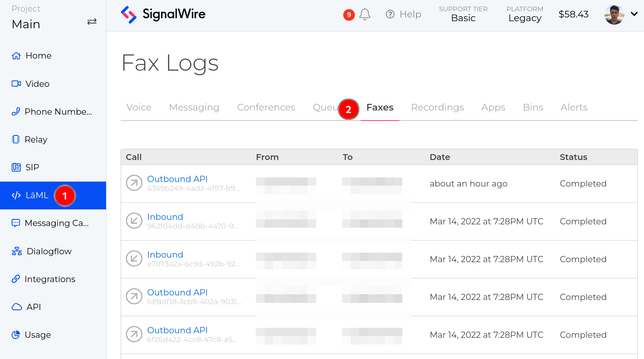
Task: Open Integrations using its link icon
Action: click(16, 279)
